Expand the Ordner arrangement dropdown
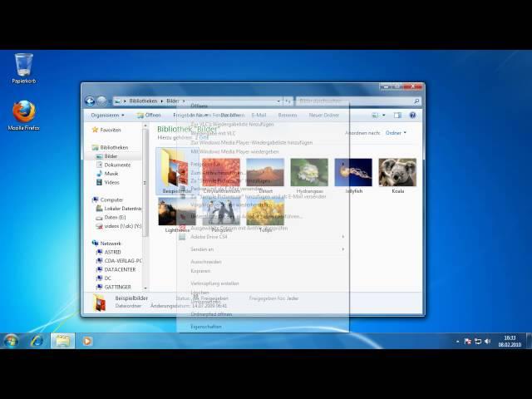The image size is (532, 399). (x=396, y=133)
